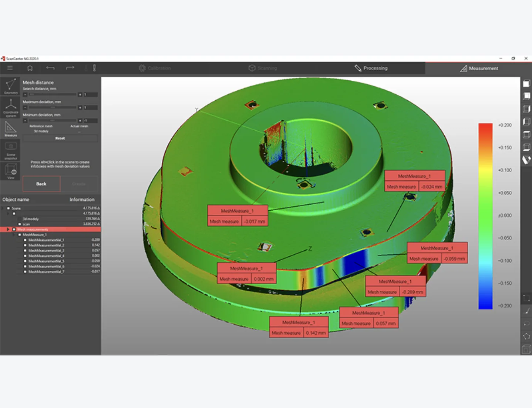Screen dimensions: 532x408
Task: Click the isometric rotated-cube view icon
Action: (526, 160)
